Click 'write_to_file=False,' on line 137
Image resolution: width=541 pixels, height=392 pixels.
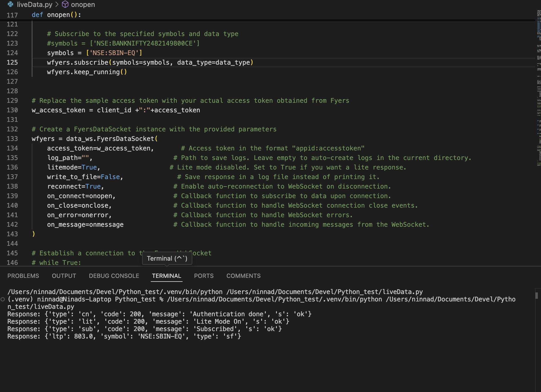click(85, 177)
